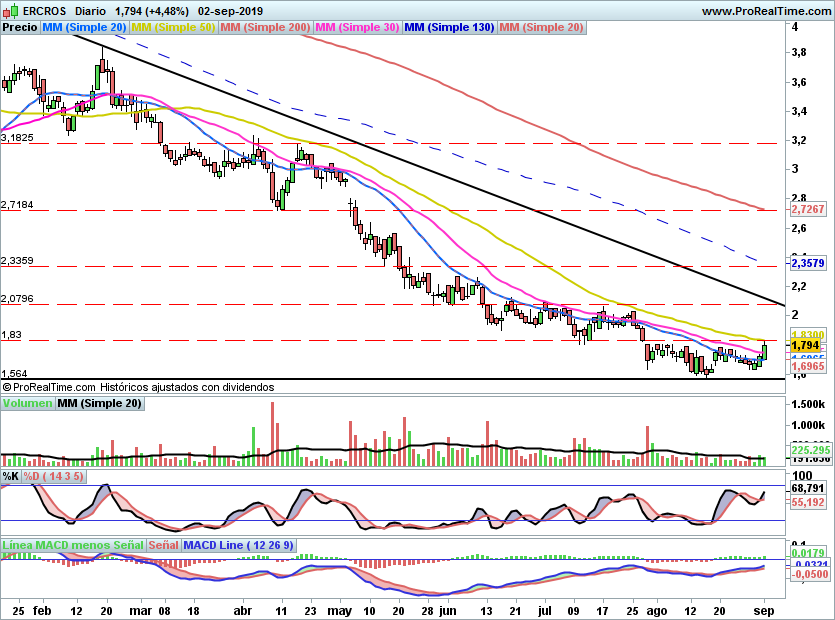Click the candlestick chart icon beside ERCROS

[11, 10]
